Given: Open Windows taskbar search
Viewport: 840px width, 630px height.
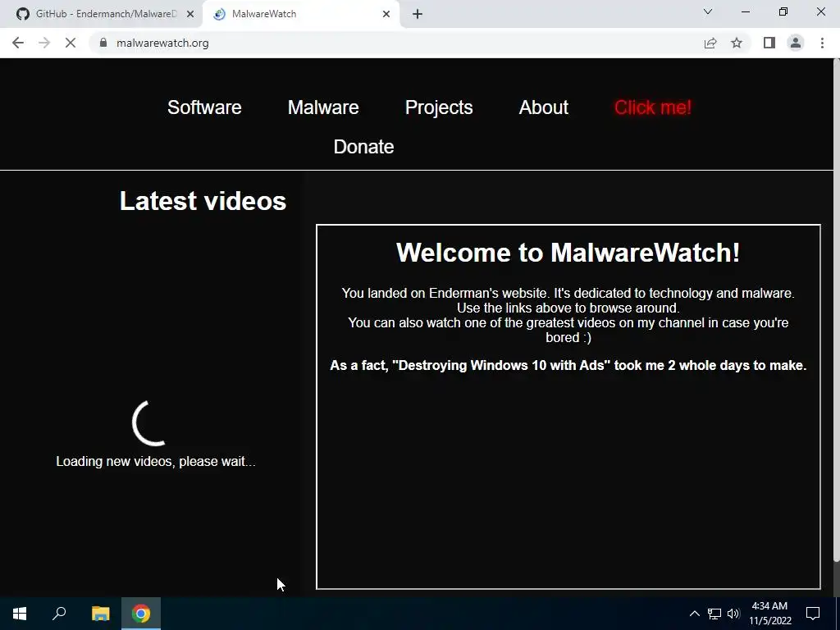Looking at the screenshot, I should [59, 614].
